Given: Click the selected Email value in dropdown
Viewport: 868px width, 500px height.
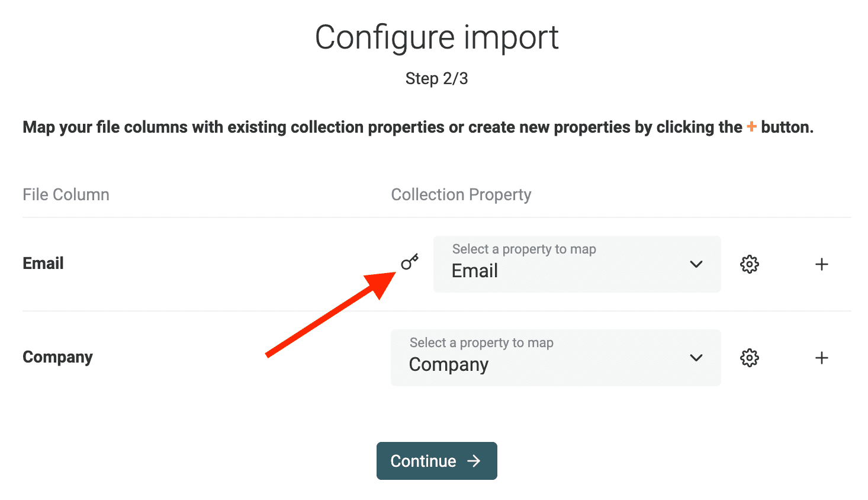Looking at the screenshot, I should tap(475, 271).
